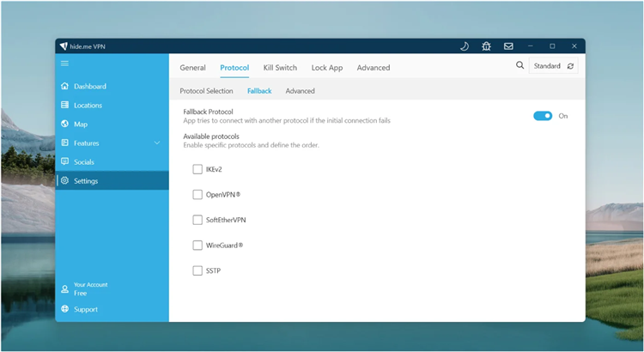Turn off the Fallback Protocol switch
This screenshot has height=352, width=644.
pos(543,116)
